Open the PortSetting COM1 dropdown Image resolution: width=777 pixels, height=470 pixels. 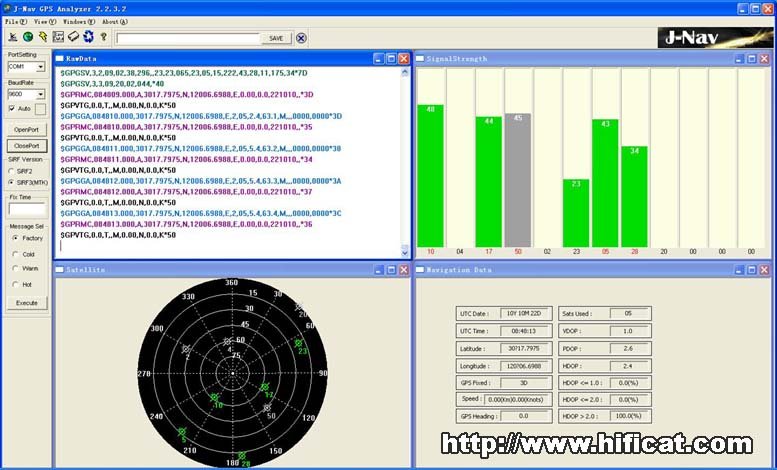click(40, 67)
